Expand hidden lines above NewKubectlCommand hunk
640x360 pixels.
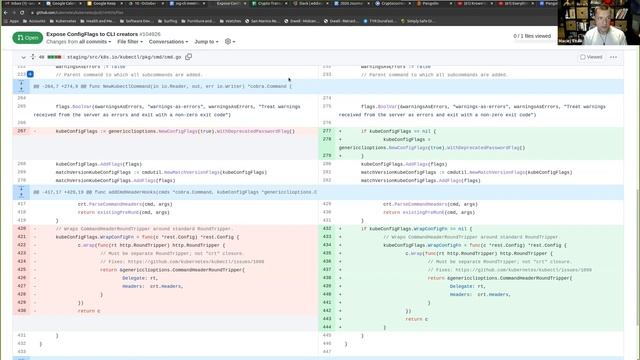(x=21, y=86)
